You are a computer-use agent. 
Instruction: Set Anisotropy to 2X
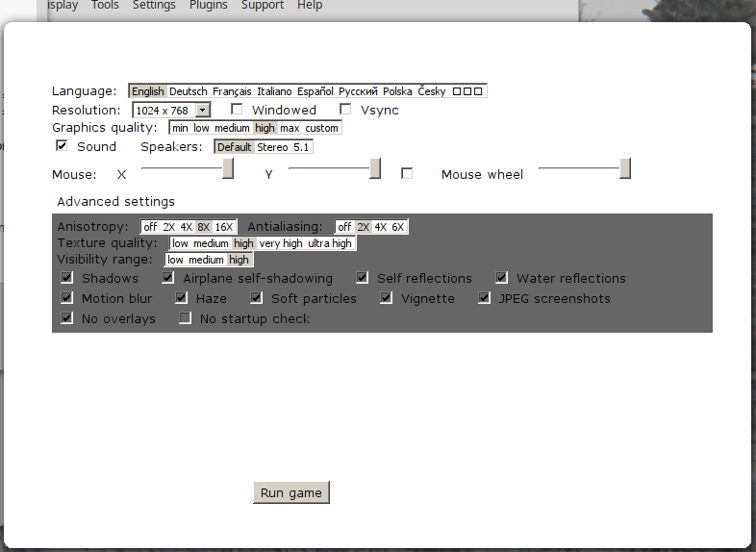168,227
